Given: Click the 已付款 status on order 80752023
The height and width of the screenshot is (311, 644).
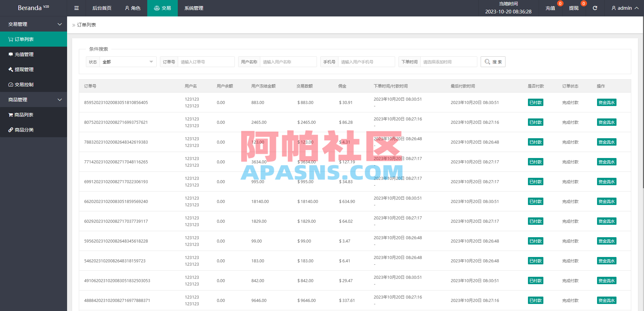Looking at the screenshot, I should [x=535, y=122].
